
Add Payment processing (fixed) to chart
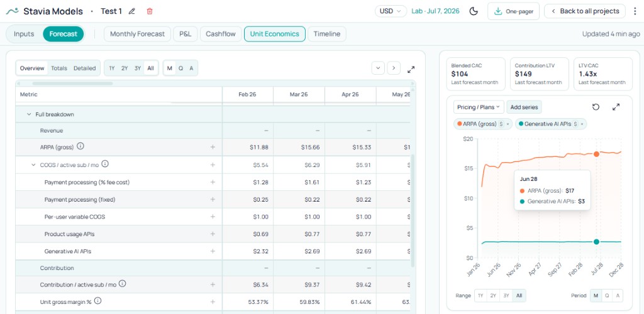point(213,199)
